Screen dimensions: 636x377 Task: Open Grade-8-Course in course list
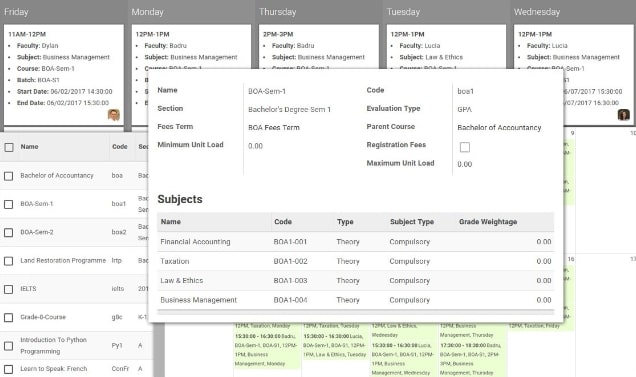(x=43, y=317)
